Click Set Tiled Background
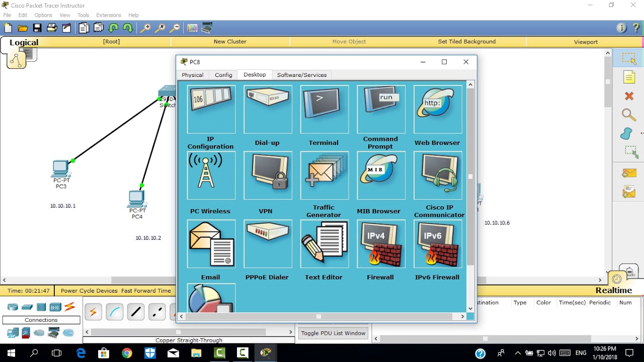Viewport: 644px width, 362px height. pos(467,42)
